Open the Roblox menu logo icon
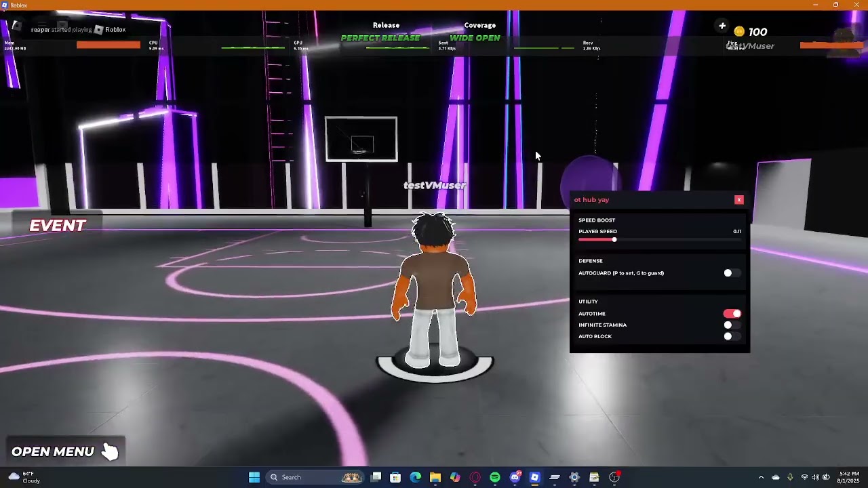This screenshot has width=868, height=488. click(16, 26)
